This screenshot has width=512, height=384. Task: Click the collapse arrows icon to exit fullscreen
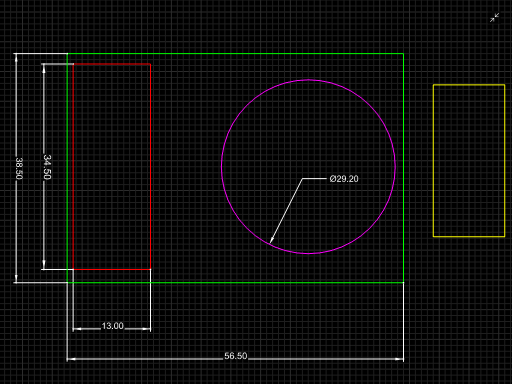point(494,18)
